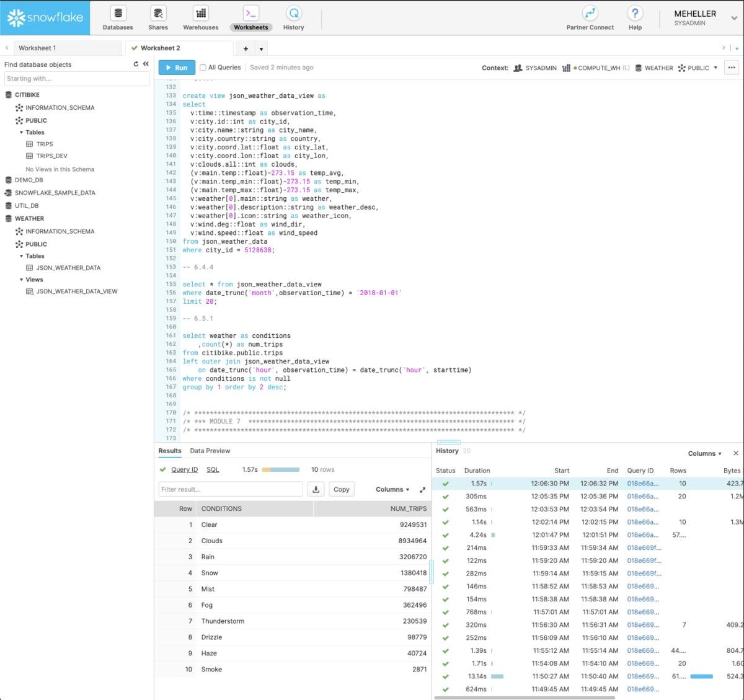This screenshot has width=744, height=700.
Task: Run the current query
Action: tap(177, 68)
